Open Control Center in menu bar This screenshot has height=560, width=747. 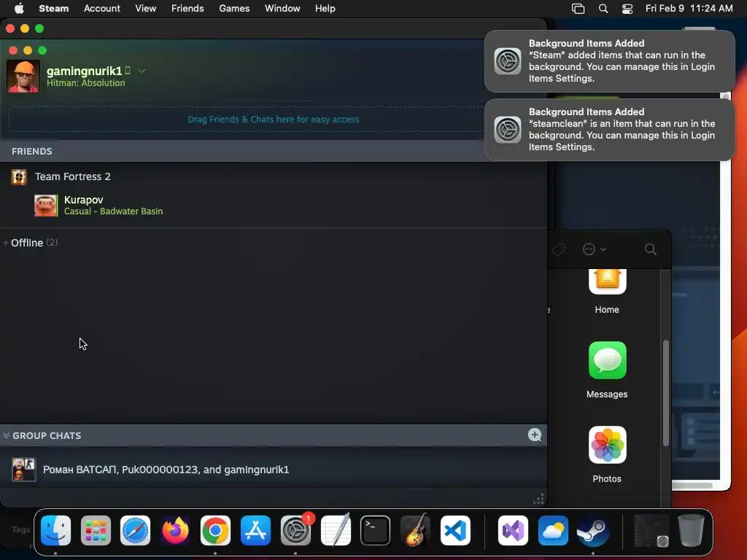[627, 9]
